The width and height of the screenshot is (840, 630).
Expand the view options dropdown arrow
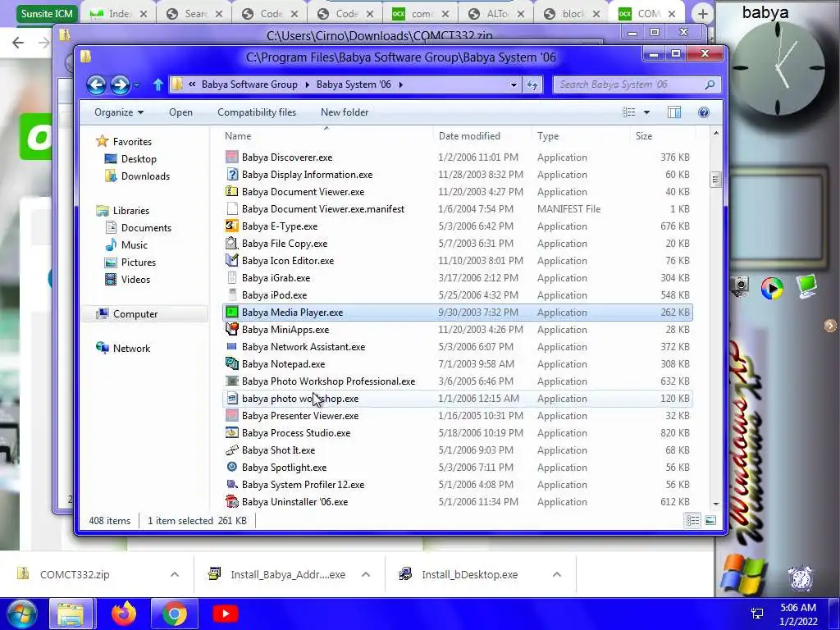pyautogui.click(x=646, y=112)
